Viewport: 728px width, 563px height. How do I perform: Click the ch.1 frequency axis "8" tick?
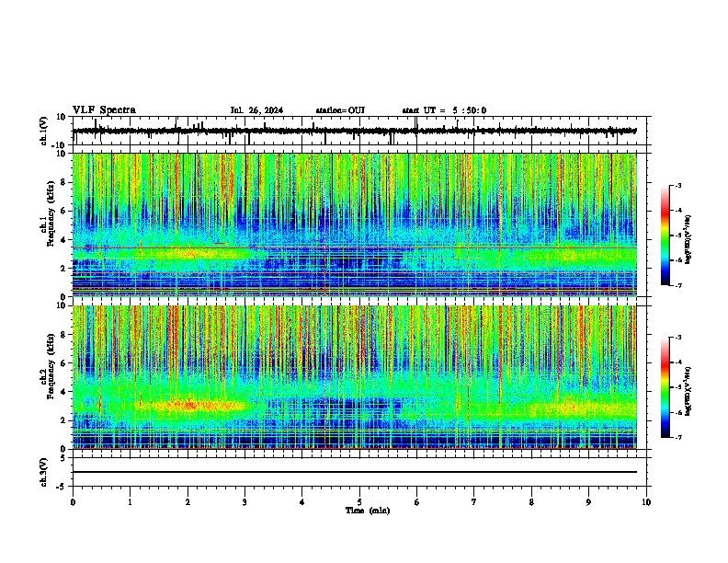pos(64,182)
